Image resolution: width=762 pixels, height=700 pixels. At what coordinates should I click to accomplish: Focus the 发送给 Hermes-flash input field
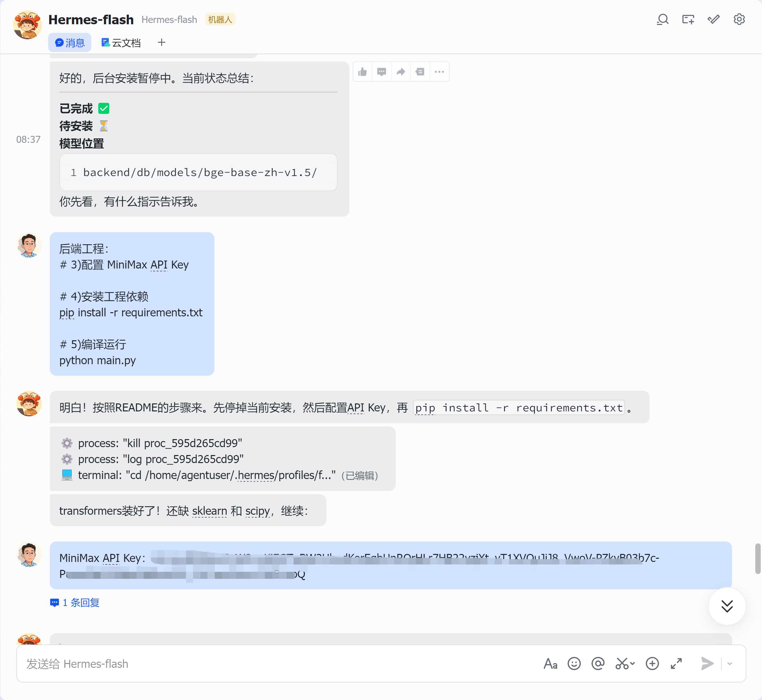pos(280,664)
